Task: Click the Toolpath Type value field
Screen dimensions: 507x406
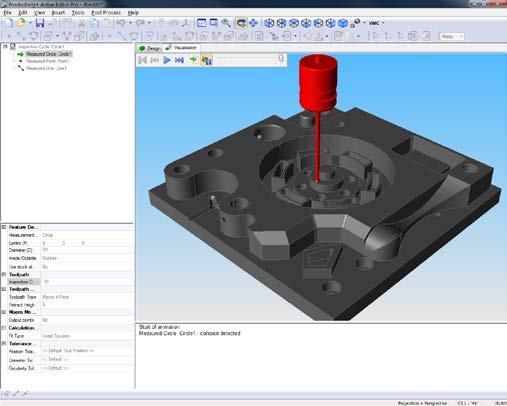Action: coord(87,297)
